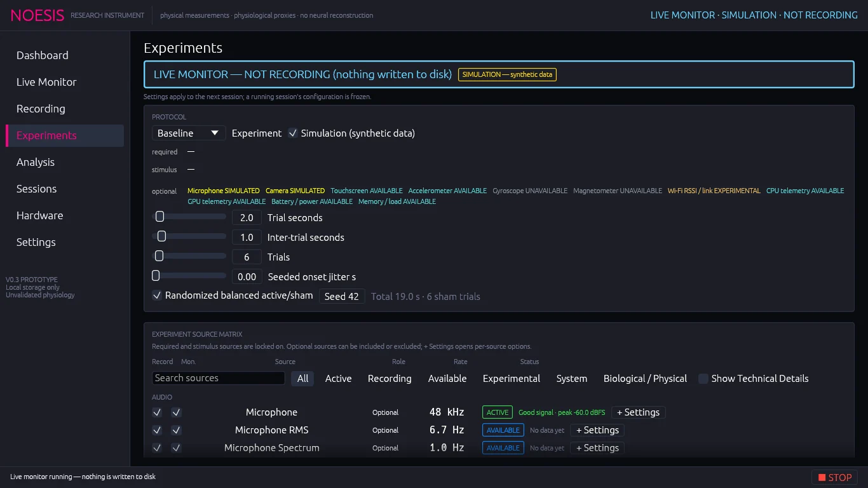Adjust the Trial seconds slider
Screen dimensions: 868x488
pos(189,217)
